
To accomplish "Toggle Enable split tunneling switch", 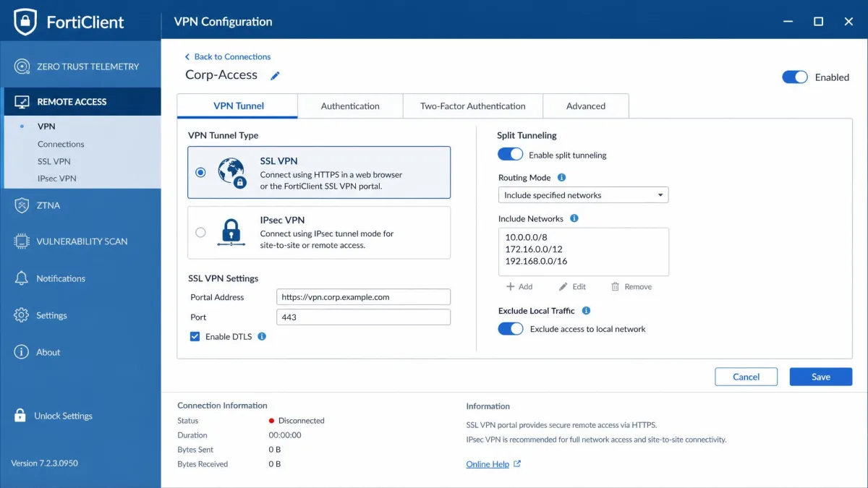I will pyautogui.click(x=510, y=154).
